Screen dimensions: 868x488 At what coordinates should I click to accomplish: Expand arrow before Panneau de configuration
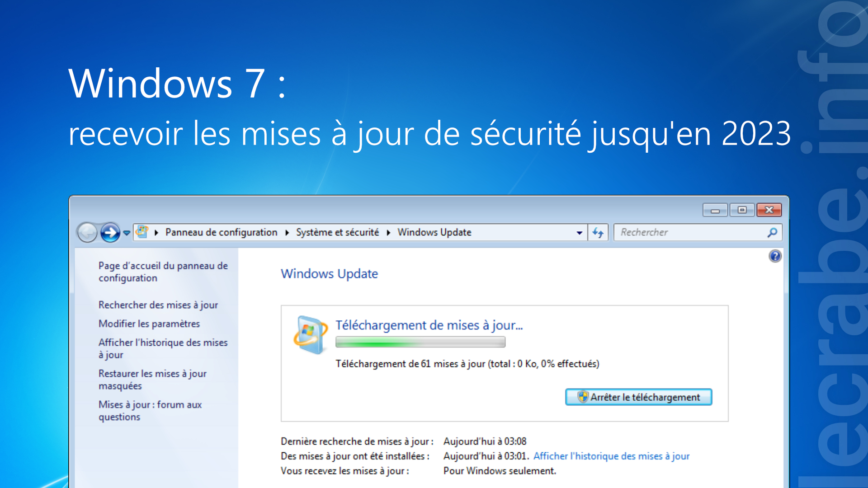coord(156,233)
